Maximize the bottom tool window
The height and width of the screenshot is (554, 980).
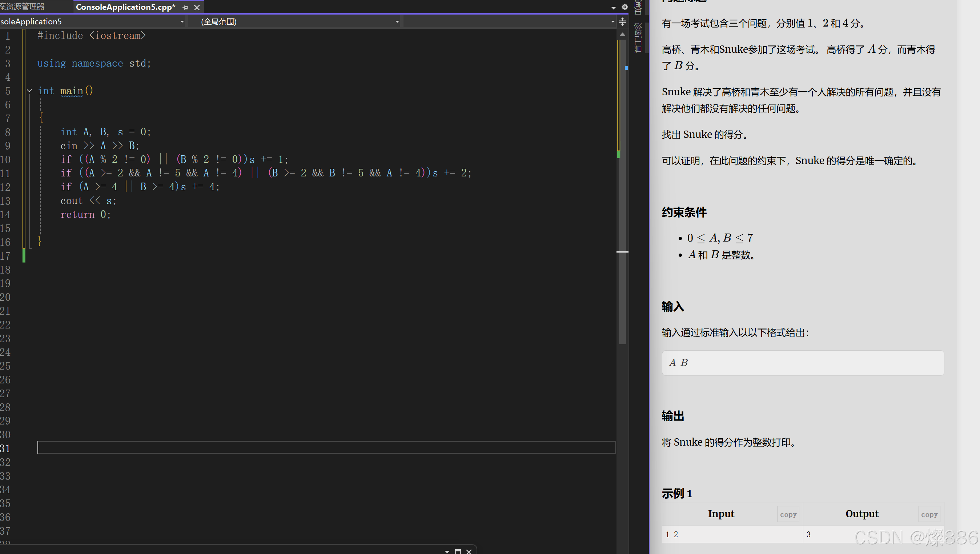coord(458,551)
